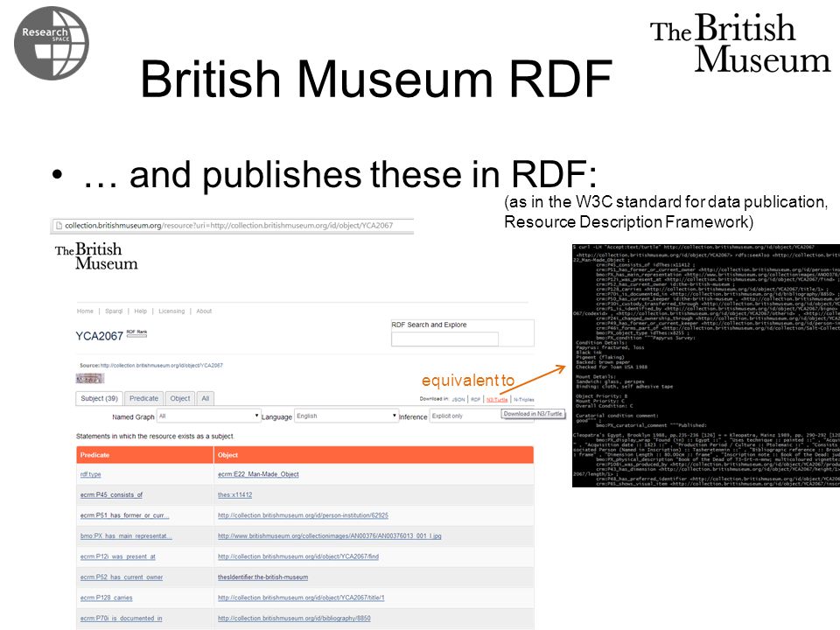Open the ecrm:P128_carries predicate link

pyautogui.click(x=106, y=598)
